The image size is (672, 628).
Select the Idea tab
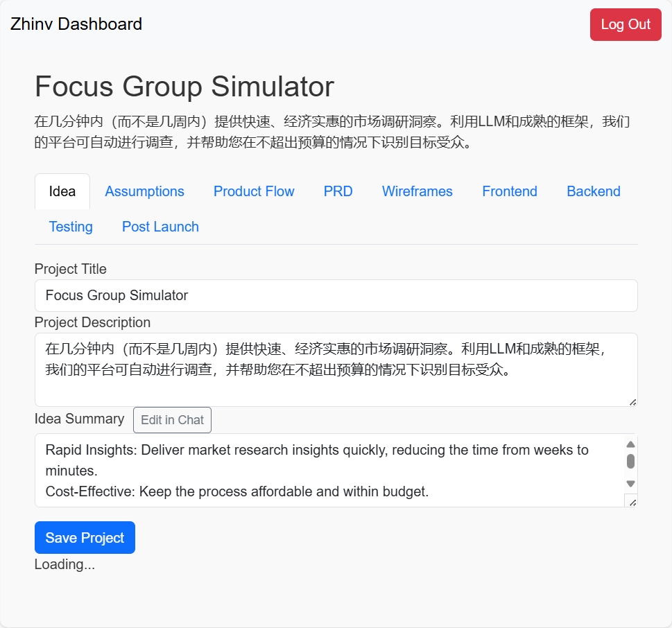[x=62, y=192]
